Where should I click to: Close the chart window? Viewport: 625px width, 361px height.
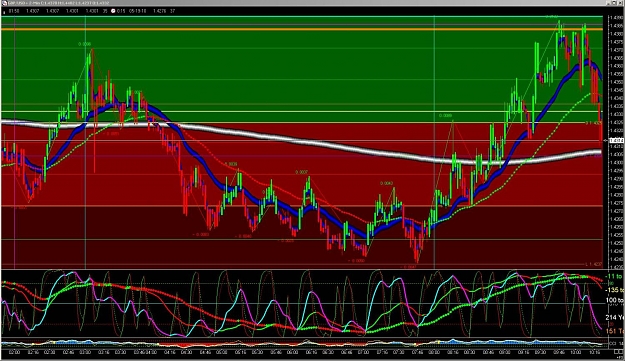pyautogui.click(x=620, y=3)
